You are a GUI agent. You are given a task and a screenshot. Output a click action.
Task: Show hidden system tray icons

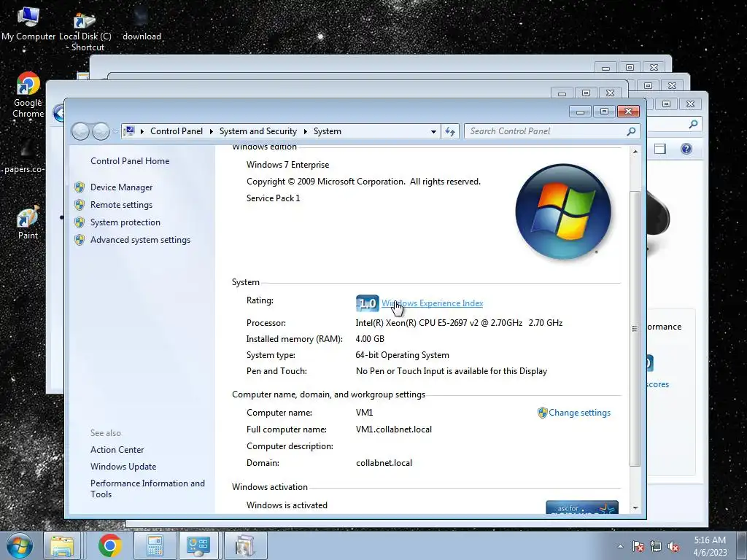tap(620, 546)
